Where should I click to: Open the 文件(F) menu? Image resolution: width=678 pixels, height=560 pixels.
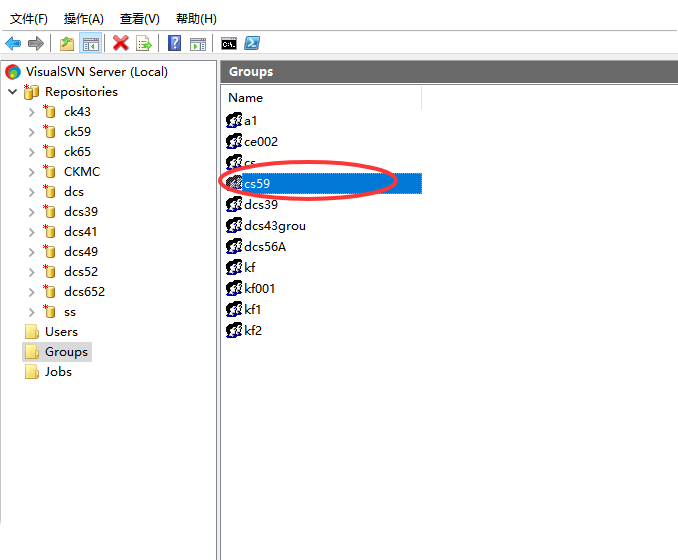(x=29, y=19)
